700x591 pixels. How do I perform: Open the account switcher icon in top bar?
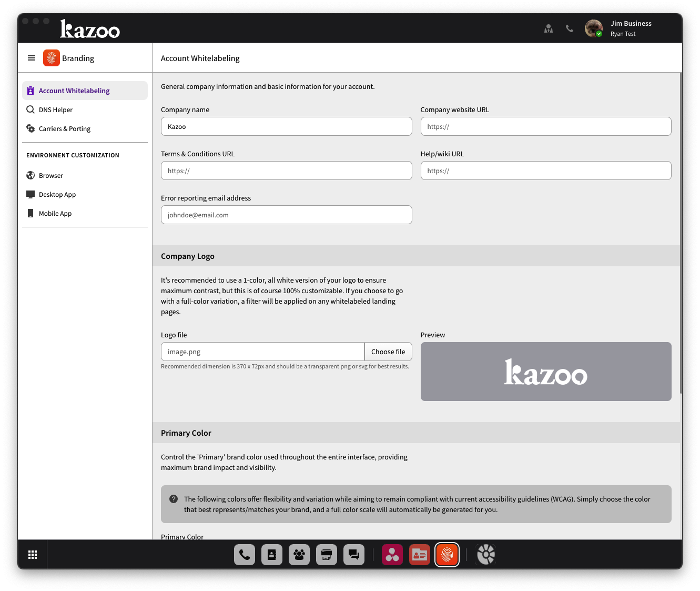[x=549, y=28]
